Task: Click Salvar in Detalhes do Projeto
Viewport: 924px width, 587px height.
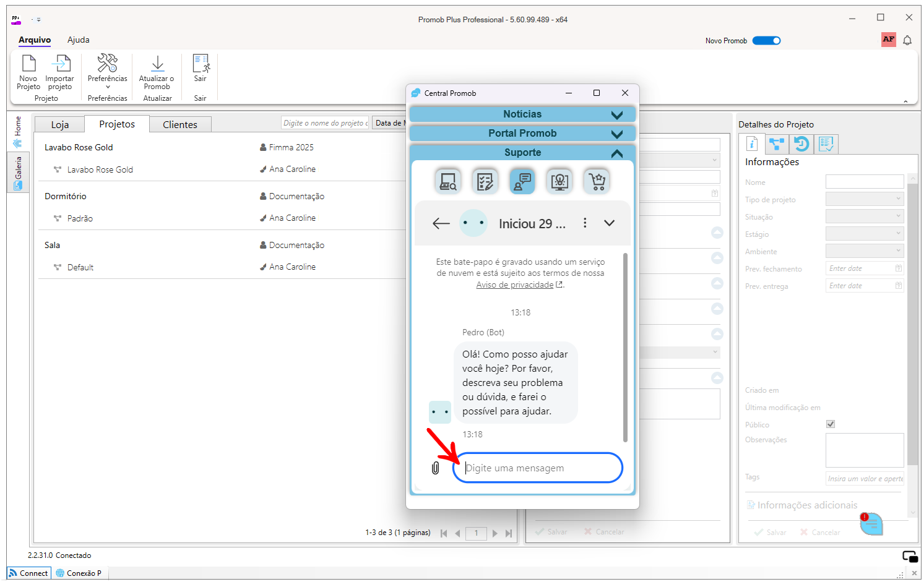Action: coord(771,533)
